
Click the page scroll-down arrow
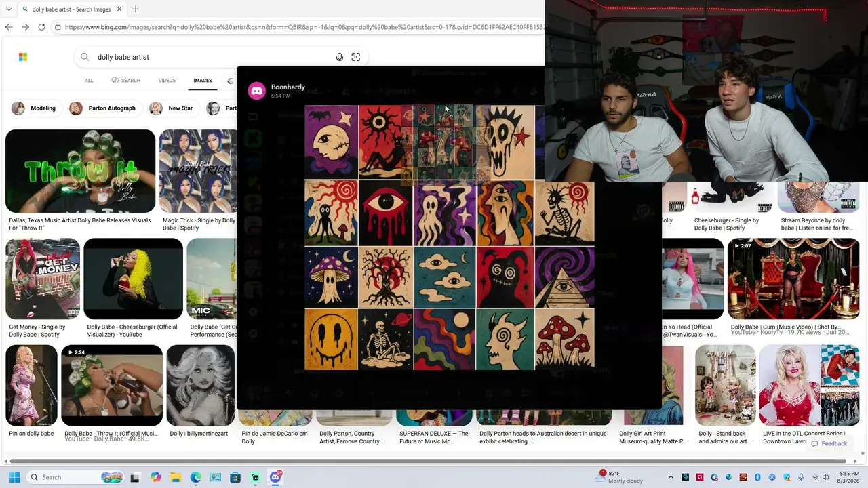tap(863, 453)
